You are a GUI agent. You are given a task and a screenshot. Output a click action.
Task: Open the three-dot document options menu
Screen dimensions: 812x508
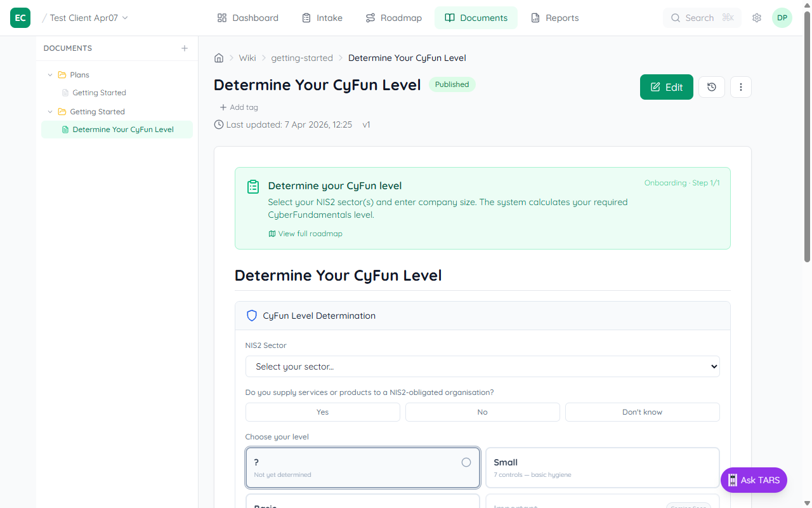pos(740,87)
